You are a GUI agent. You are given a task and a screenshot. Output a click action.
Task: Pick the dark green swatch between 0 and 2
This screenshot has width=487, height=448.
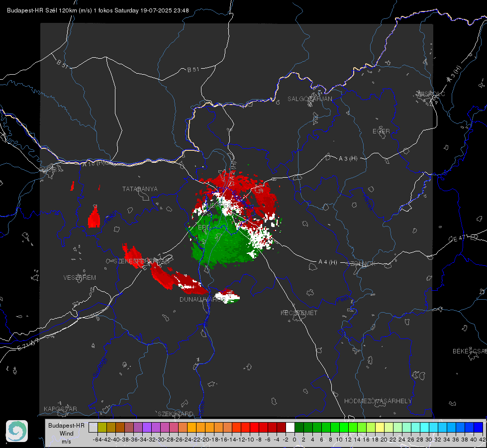(x=299, y=427)
